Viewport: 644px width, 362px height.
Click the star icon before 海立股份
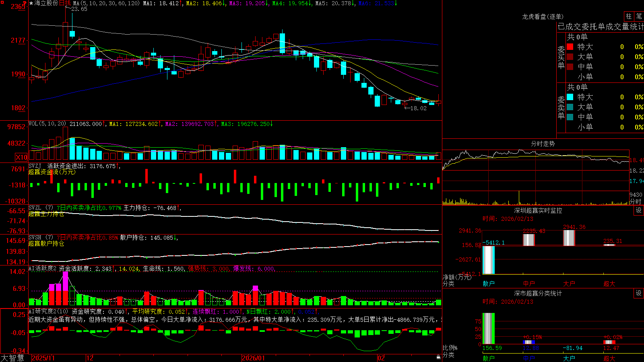tap(31, 3)
